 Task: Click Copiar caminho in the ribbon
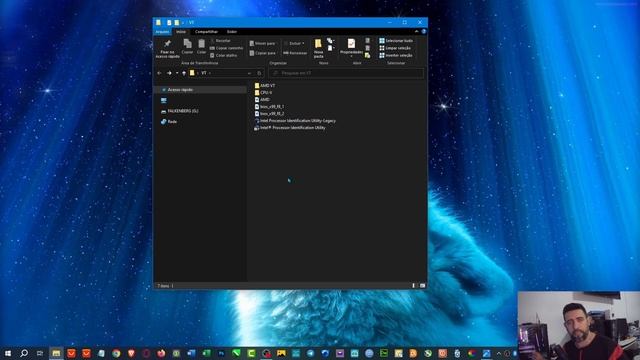click(226, 48)
